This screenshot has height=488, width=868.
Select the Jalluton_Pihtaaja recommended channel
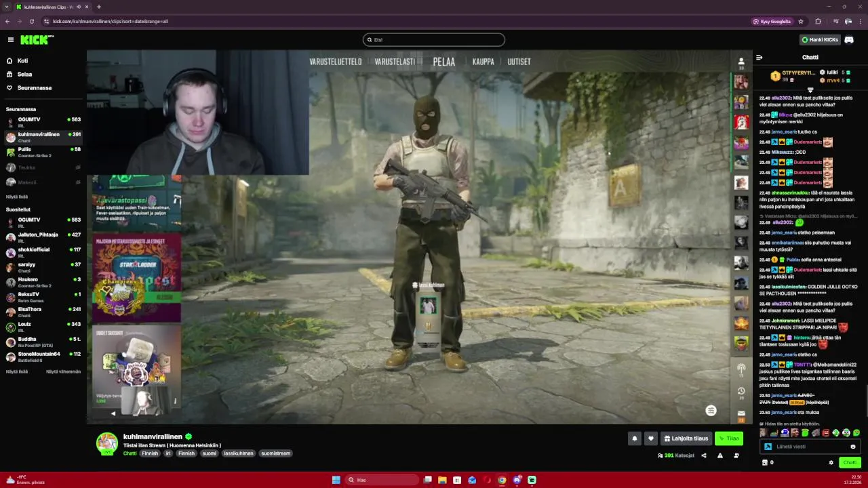[x=43, y=237]
